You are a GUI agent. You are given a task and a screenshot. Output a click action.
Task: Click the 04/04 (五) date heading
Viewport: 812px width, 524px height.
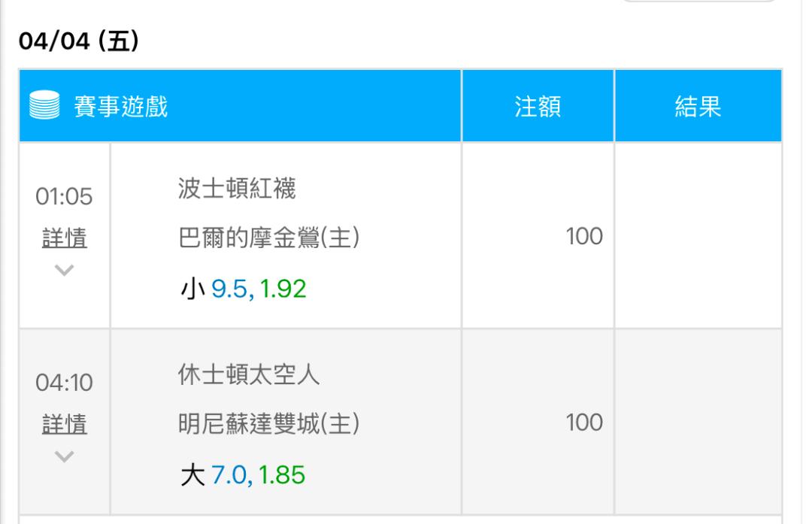(79, 41)
